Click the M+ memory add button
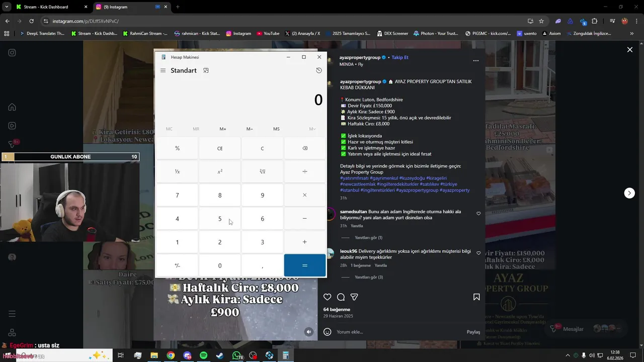This screenshot has width=644, height=362. point(223,129)
